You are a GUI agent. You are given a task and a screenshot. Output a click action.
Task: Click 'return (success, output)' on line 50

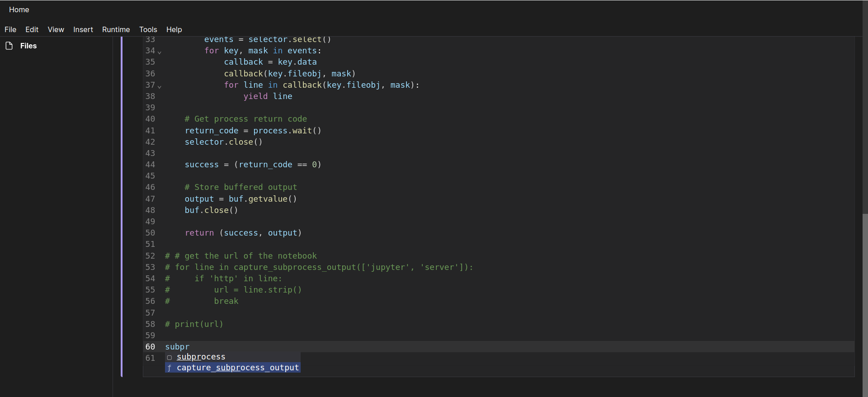pyautogui.click(x=243, y=233)
